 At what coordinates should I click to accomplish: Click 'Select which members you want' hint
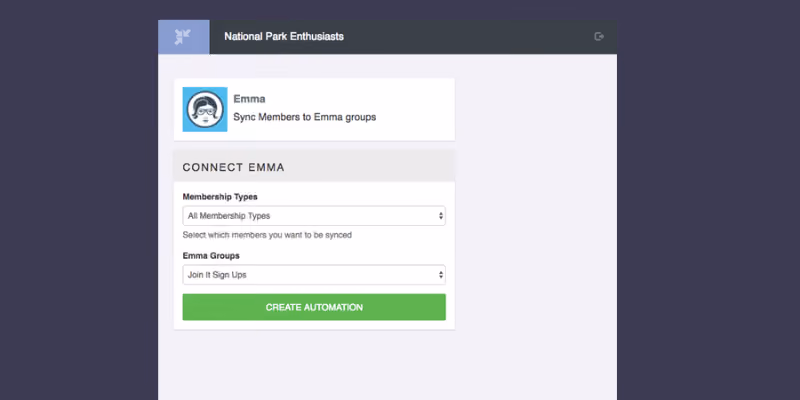pyautogui.click(x=267, y=235)
